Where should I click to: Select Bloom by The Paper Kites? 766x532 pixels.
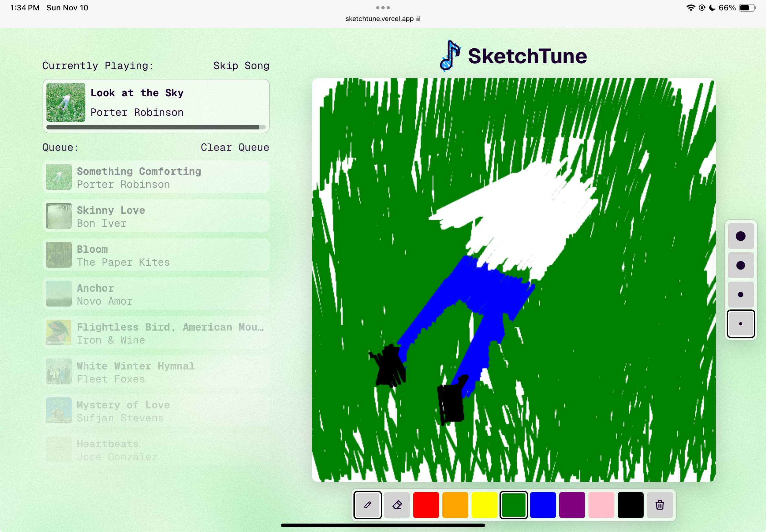[156, 255]
